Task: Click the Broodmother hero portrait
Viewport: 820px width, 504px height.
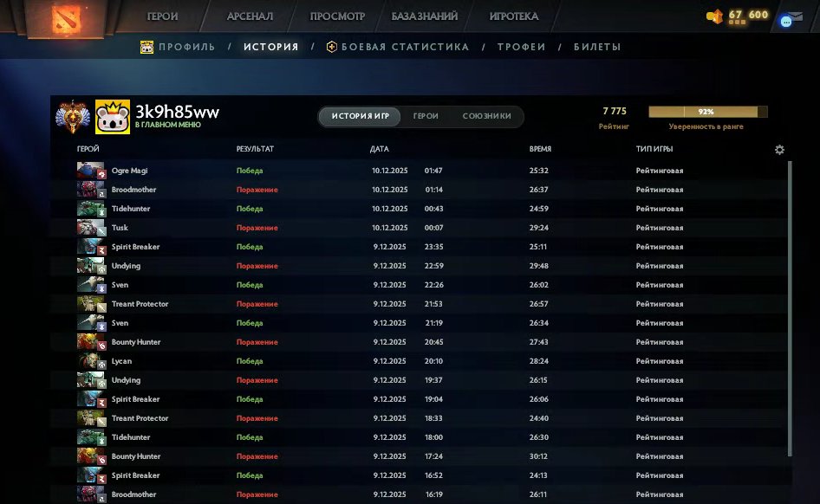Action: pyautogui.click(x=91, y=189)
